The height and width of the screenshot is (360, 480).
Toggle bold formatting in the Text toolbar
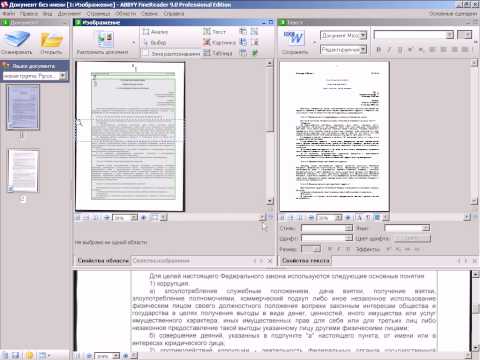[x=378, y=50]
